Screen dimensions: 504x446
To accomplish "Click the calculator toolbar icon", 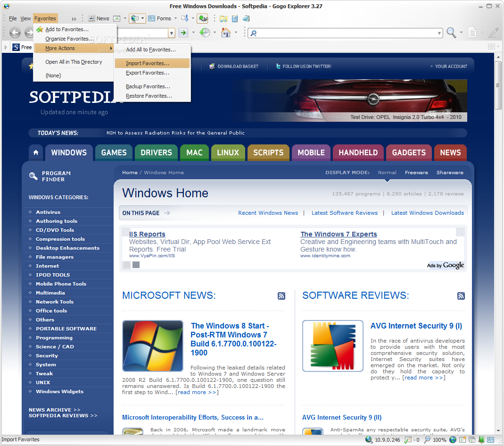I will 235,19.
